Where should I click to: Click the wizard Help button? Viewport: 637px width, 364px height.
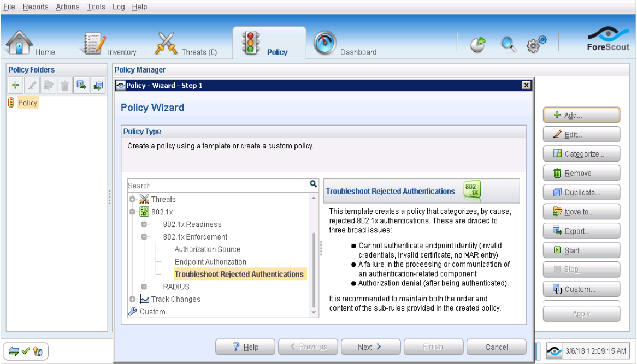245,347
